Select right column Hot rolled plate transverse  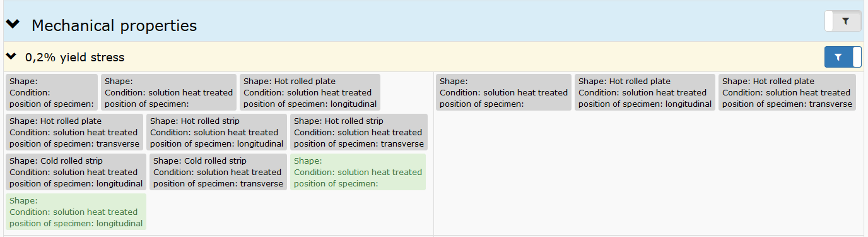tap(787, 92)
